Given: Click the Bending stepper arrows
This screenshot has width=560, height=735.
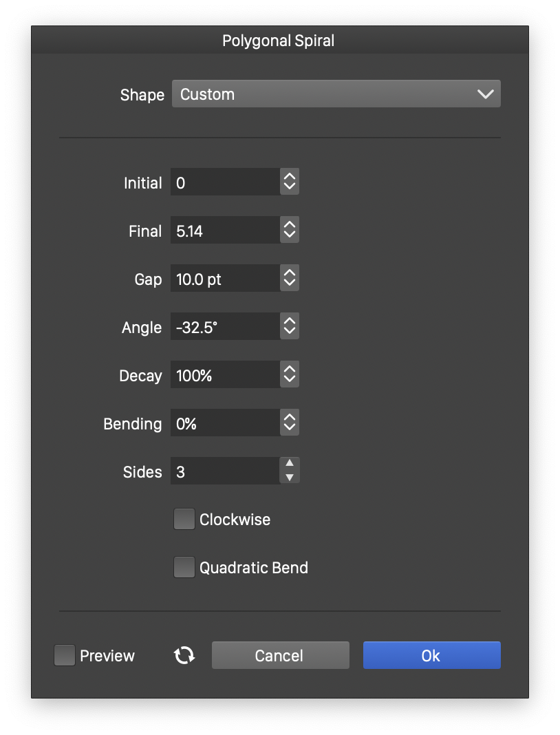Looking at the screenshot, I should [290, 423].
